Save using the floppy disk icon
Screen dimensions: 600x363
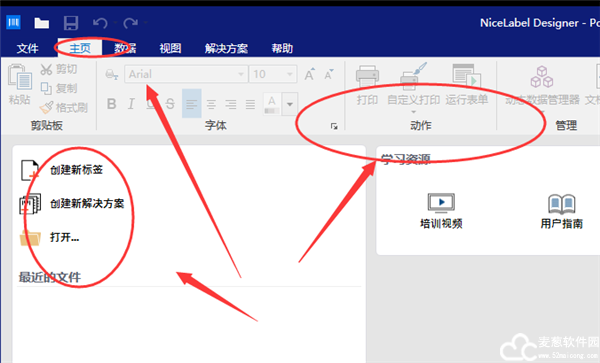pos(71,23)
